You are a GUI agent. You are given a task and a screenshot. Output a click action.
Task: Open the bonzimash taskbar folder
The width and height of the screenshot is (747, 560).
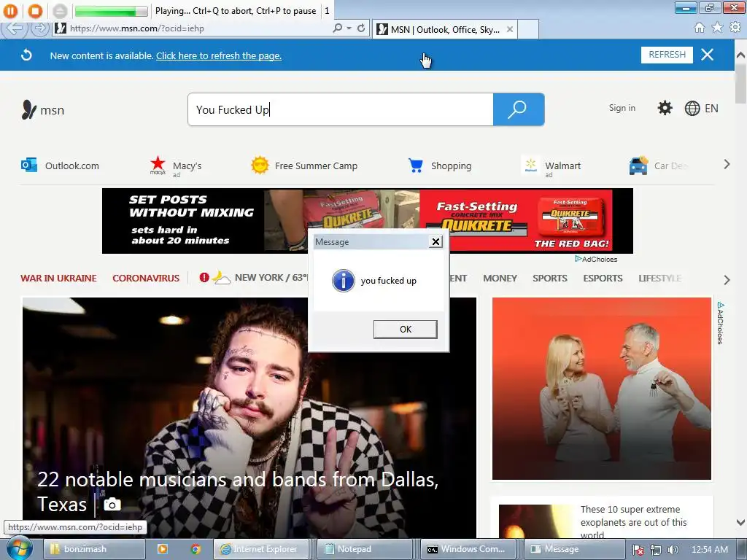pyautogui.click(x=94, y=549)
